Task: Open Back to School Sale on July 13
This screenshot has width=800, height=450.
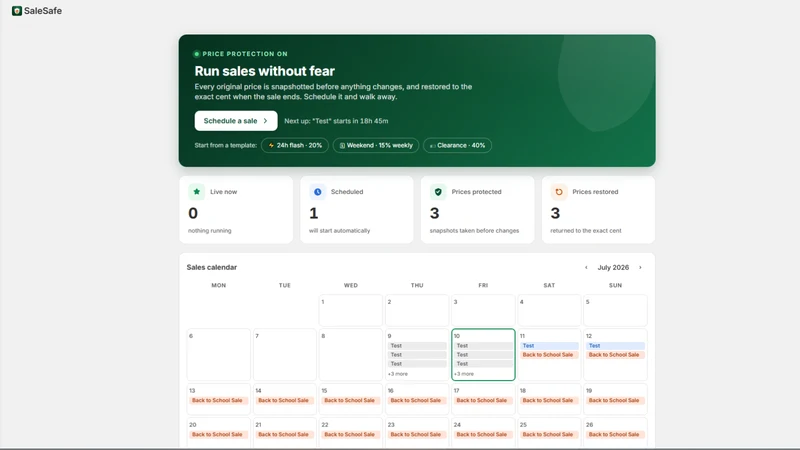Action: tap(218, 401)
